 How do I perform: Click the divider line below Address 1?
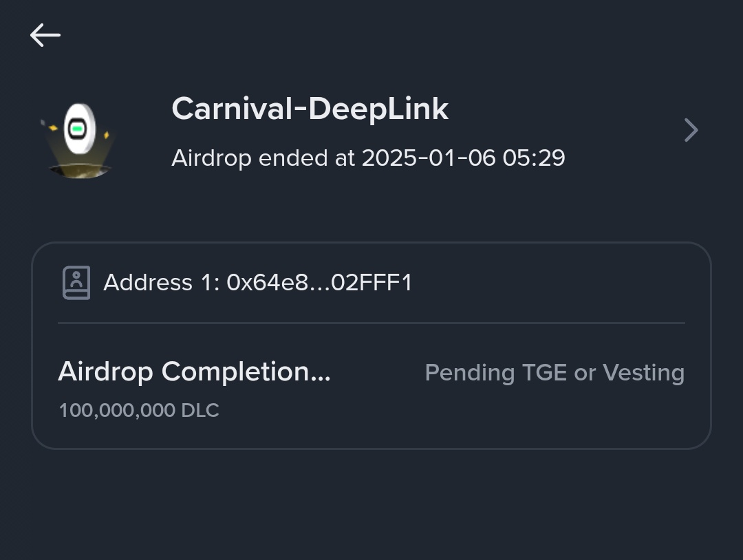pos(371,322)
